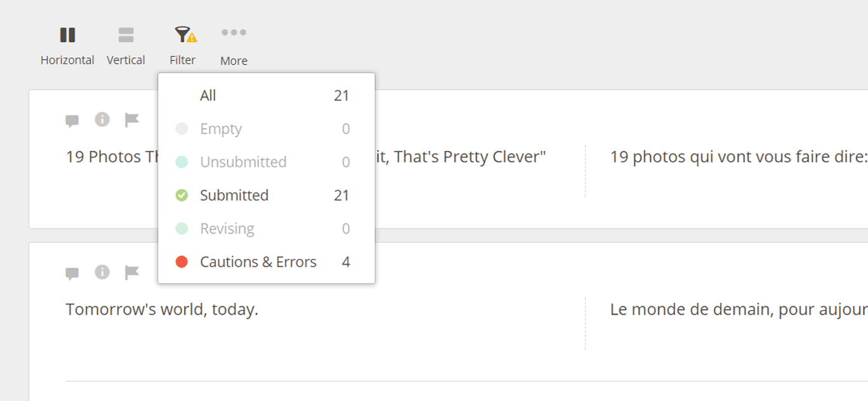Click the source text Tomorrow's world, today.
This screenshot has height=401, width=868.
click(162, 310)
